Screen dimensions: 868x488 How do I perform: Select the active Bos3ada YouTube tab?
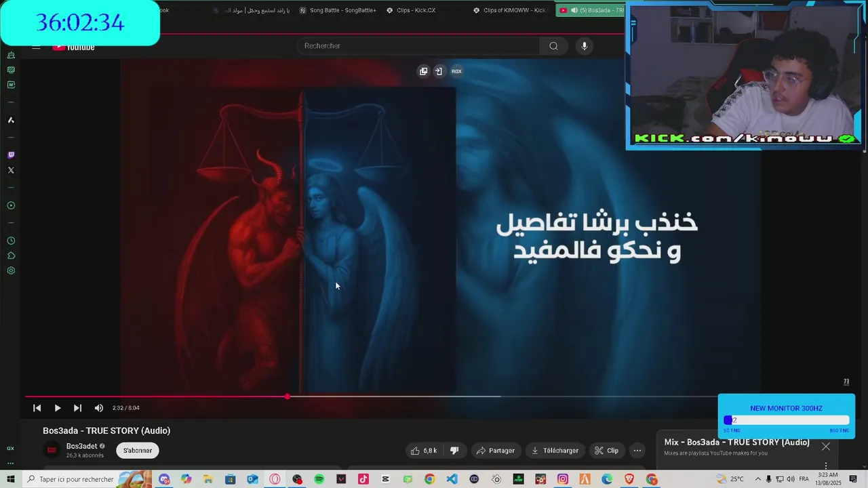(591, 10)
